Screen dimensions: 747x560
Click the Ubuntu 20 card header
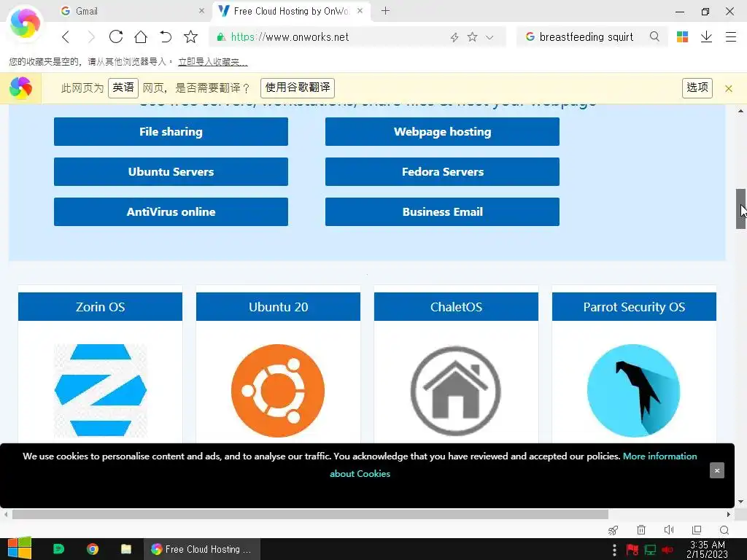click(278, 307)
